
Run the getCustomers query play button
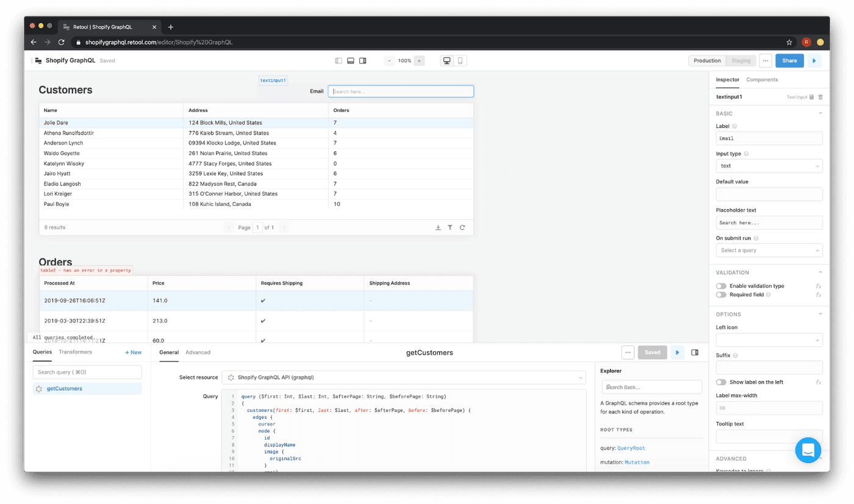[x=677, y=352]
